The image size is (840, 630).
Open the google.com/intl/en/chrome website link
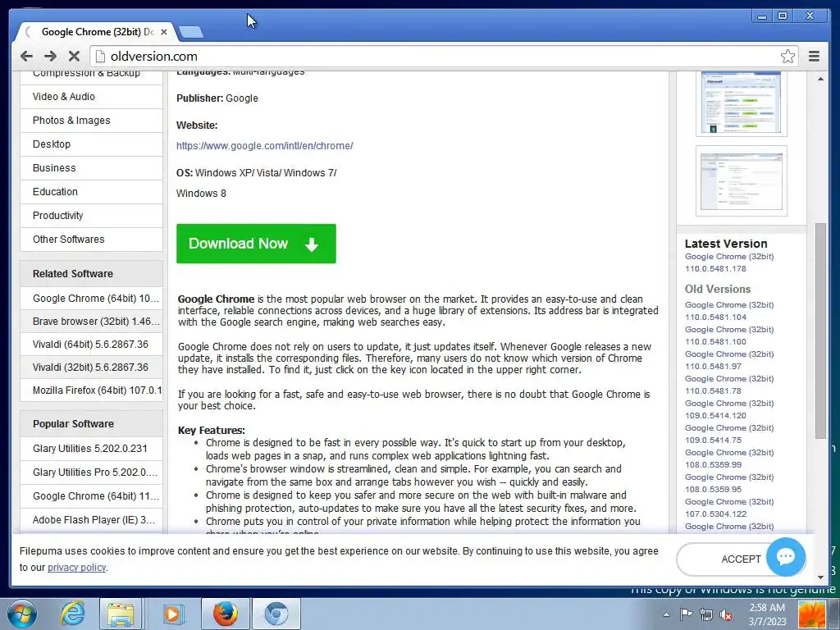tap(265, 146)
